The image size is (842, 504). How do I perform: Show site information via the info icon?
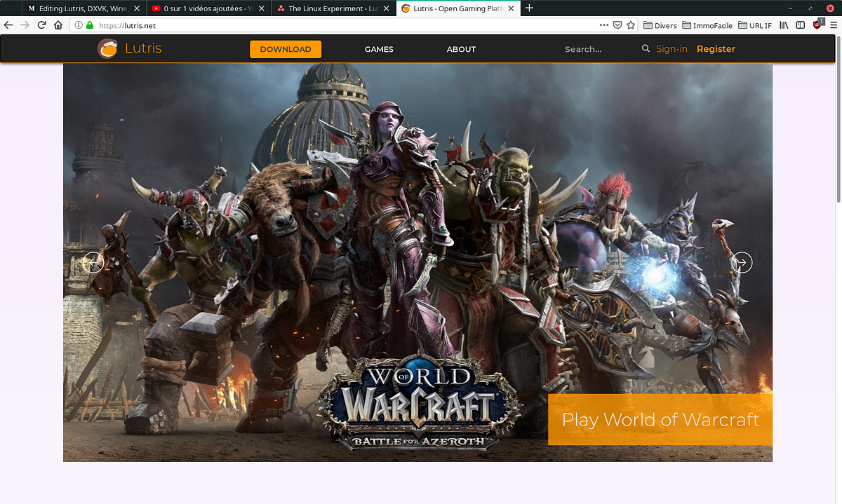point(79,25)
